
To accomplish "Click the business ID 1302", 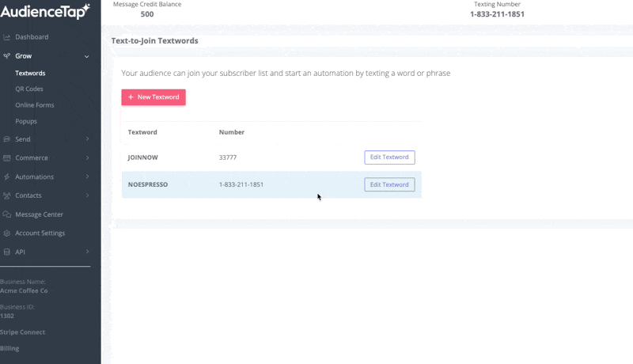I will click(x=7, y=316).
